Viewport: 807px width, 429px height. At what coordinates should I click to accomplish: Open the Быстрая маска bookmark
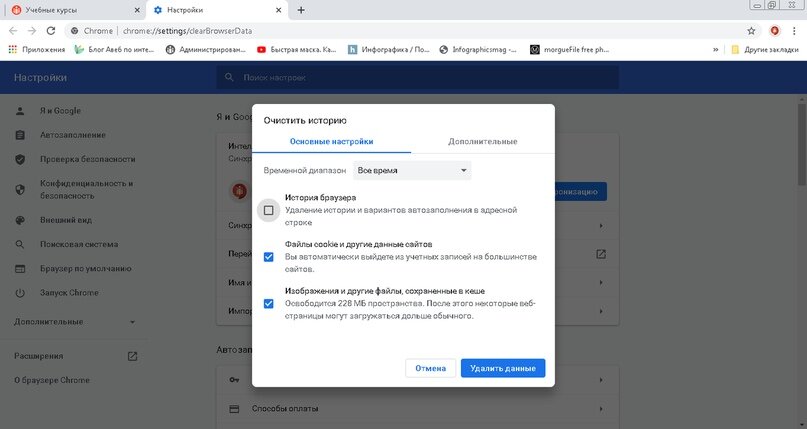296,50
